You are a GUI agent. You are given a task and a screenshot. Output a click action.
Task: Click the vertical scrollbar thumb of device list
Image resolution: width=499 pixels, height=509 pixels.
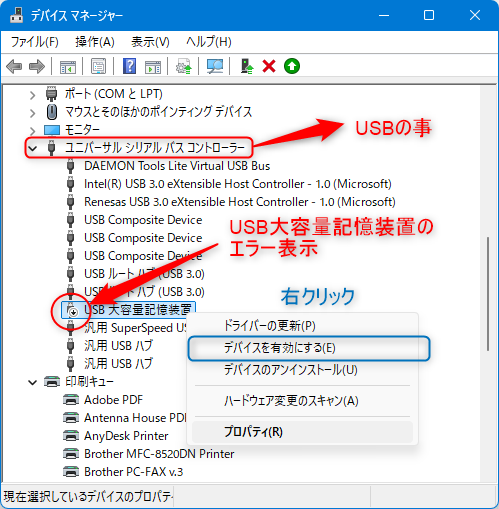point(488,294)
